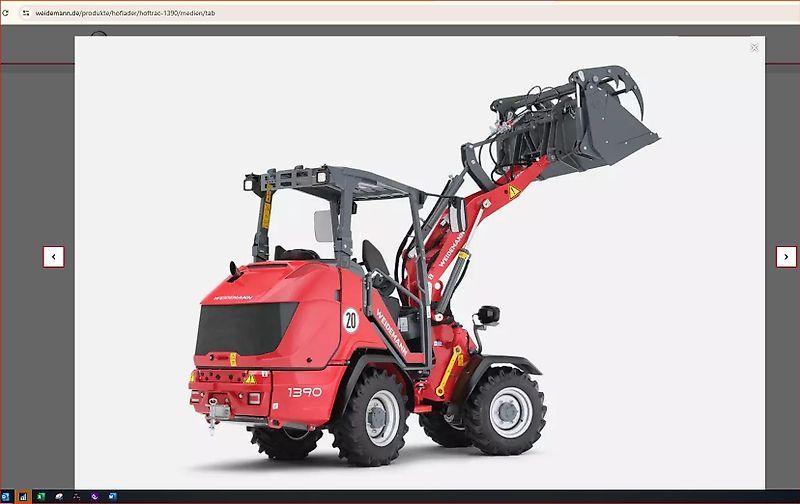Launch Excel from the taskbar
The height and width of the screenshot is (504, 800).
click(40, 496)
